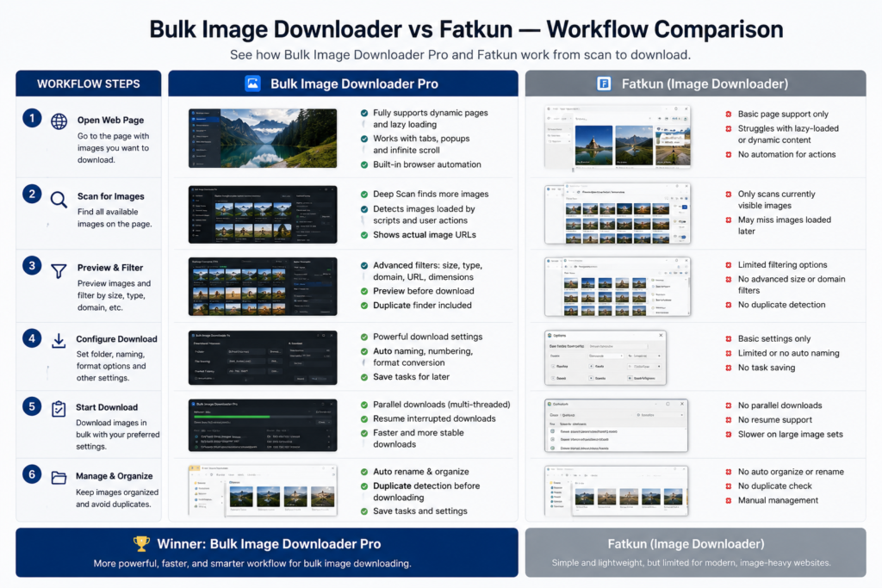Click green check beside Built-in browser automation
882x588 pixels.
[x=364, y=164]
